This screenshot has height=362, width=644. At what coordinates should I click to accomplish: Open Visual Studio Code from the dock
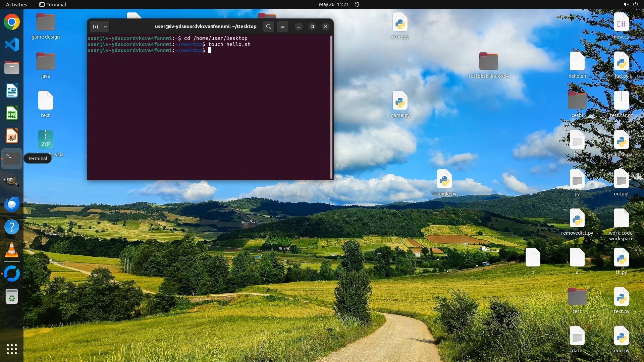12,45
